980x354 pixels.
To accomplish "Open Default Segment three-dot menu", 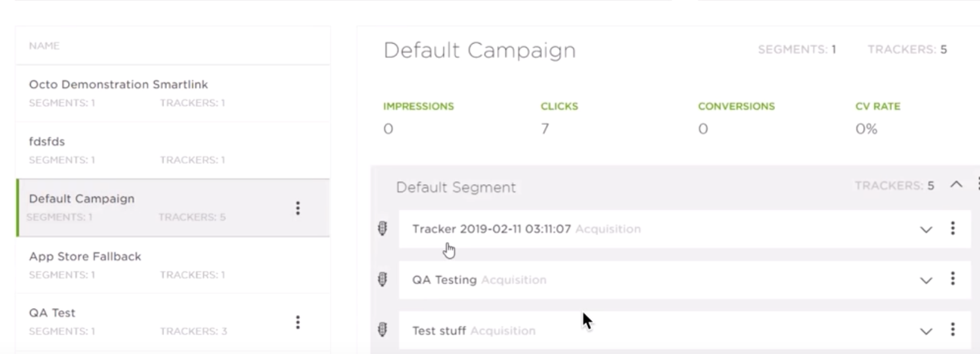I will (x=978, y=185).
